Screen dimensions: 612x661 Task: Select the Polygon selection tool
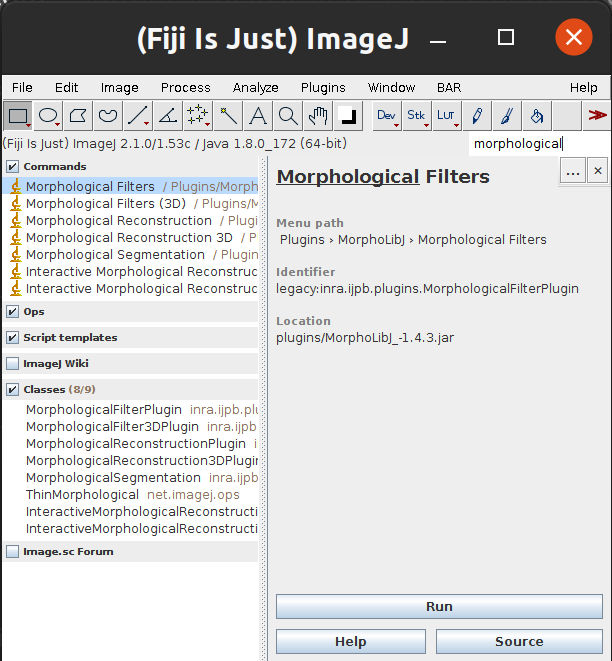[x=78, y=116]
